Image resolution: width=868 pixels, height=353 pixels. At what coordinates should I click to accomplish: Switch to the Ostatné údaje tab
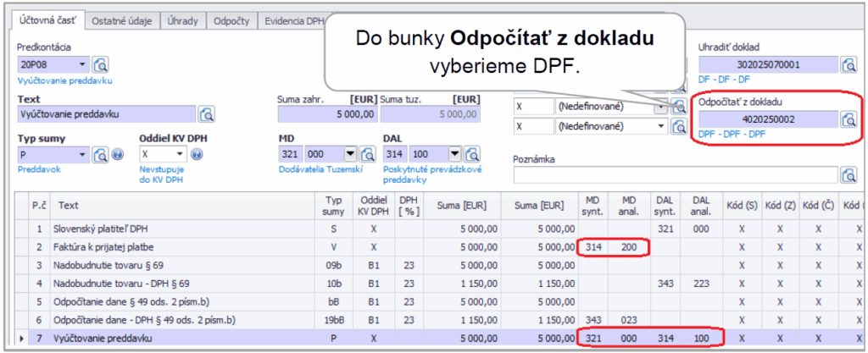pos(123,21)
